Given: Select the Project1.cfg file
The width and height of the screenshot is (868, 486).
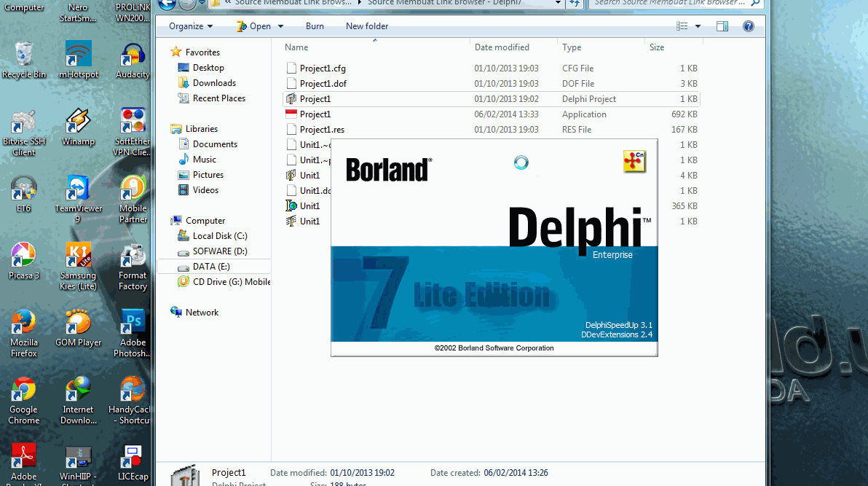Looking at the screenshot, I should click(x=492, y=68).
